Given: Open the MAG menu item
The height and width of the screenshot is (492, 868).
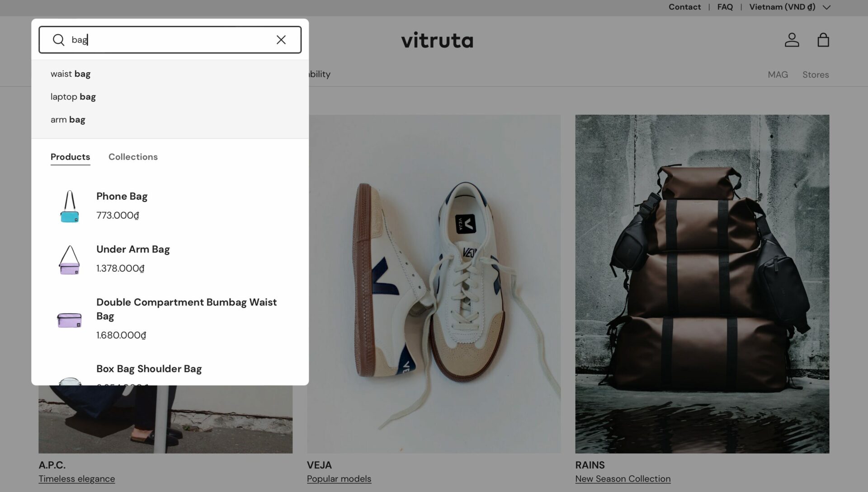Looking at the screenshot, I should pyautogui.click(x=778, y=75).
